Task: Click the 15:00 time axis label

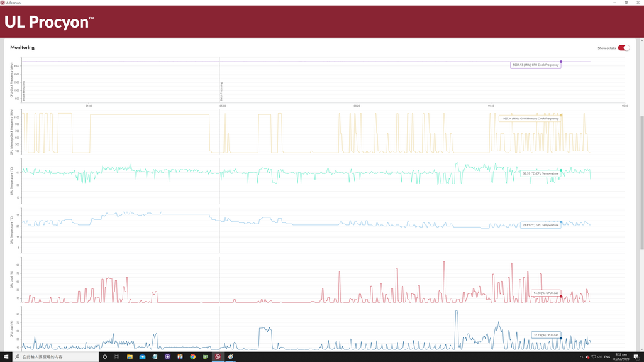Action: (x=625, y=106)
